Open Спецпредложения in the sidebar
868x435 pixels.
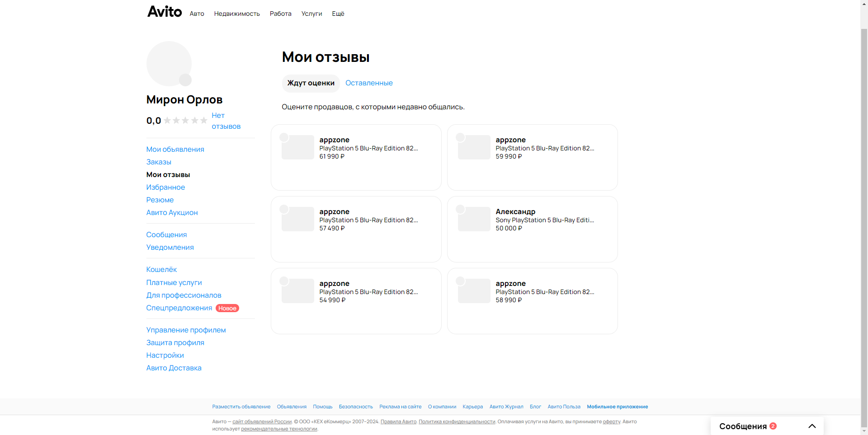(179, 308)
